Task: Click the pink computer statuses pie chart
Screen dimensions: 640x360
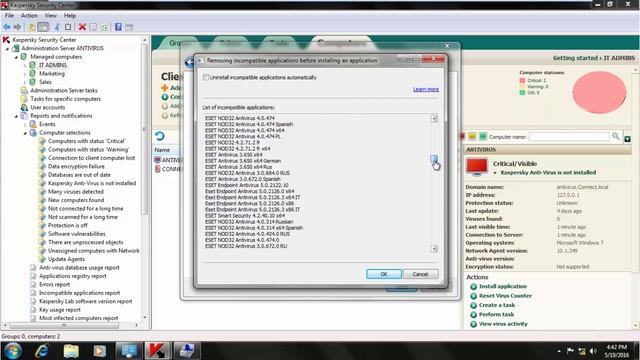Action: click(599, 93)
